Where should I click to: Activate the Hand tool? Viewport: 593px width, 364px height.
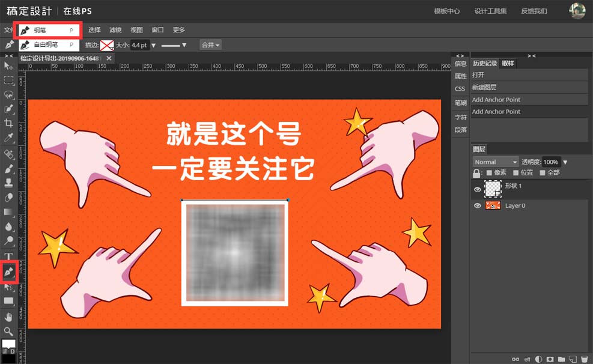pos(9,317)
